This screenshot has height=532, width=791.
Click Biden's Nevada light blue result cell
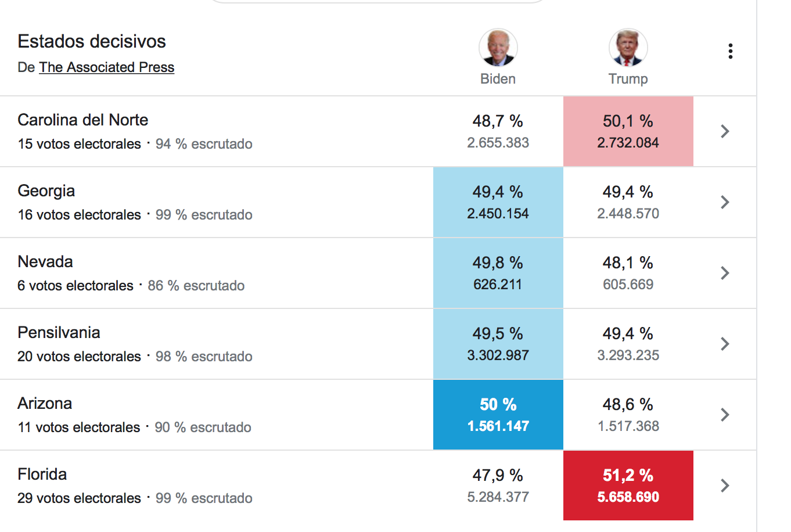[x=498, y=273]
